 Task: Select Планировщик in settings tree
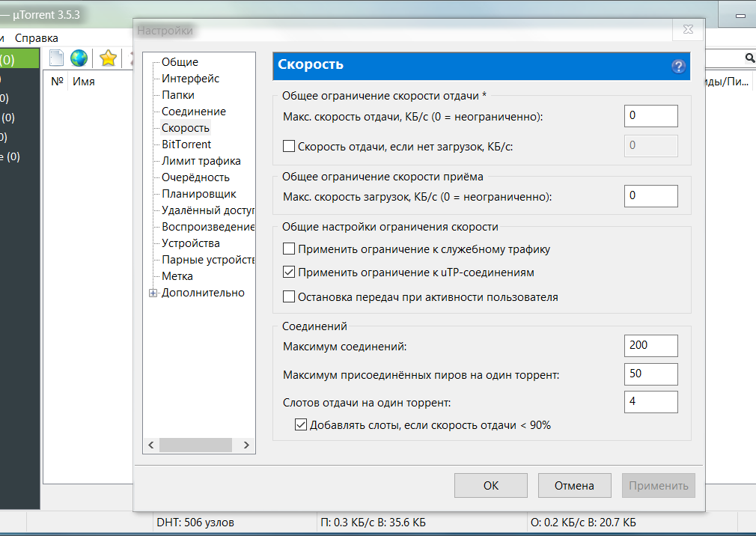[199, 194]
